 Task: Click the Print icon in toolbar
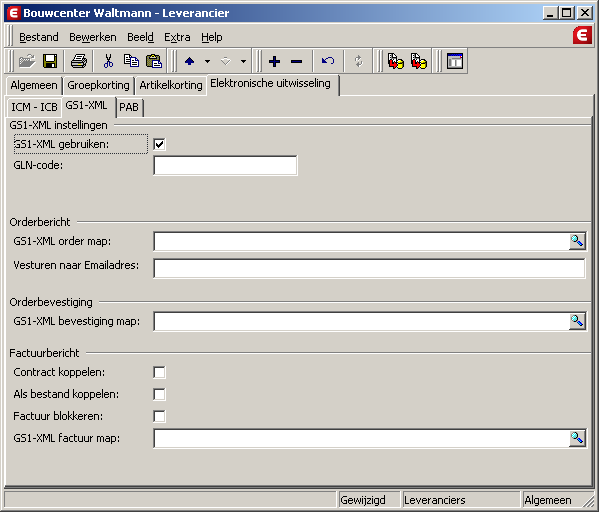(x=79, y=61)
